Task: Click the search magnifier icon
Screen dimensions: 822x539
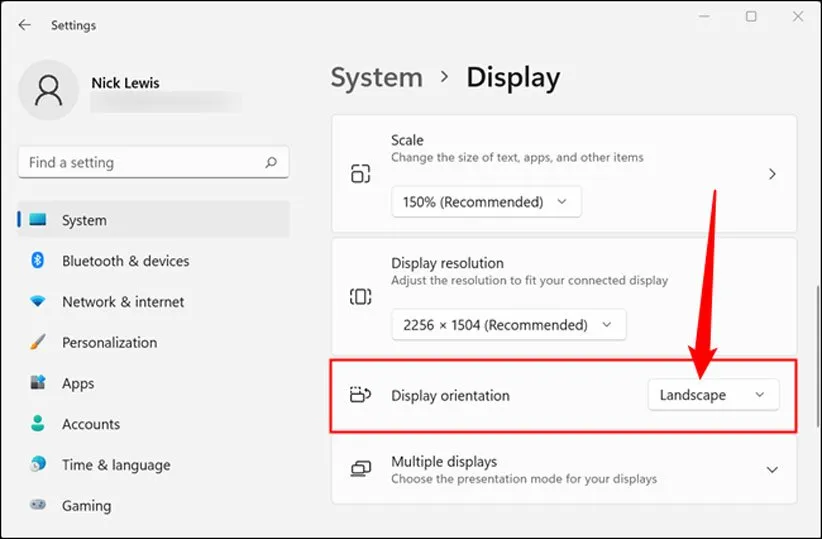Action: pyautogui.click(x=270, y=162)
